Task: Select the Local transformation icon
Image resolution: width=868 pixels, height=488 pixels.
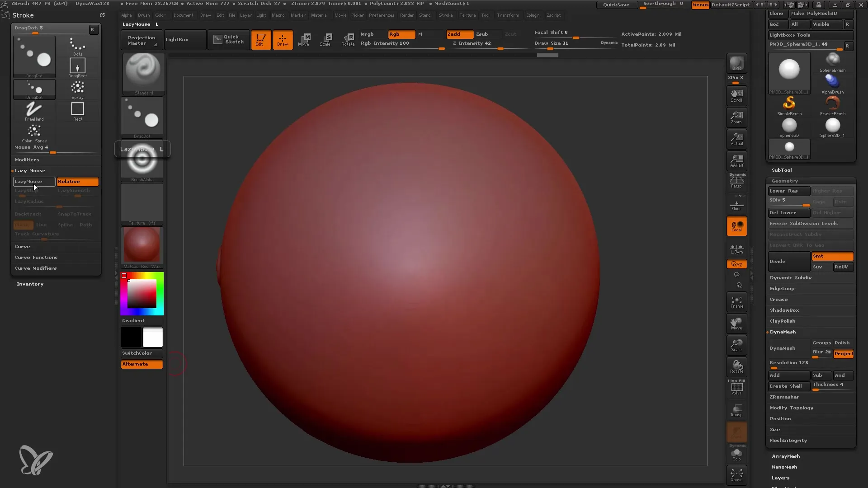Action: point(737,226)
